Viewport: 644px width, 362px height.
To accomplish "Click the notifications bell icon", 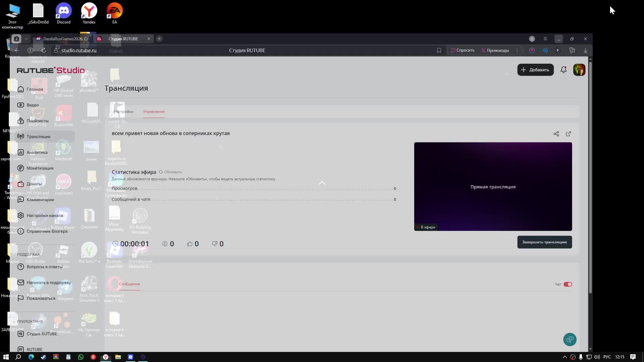I will 563,70.
